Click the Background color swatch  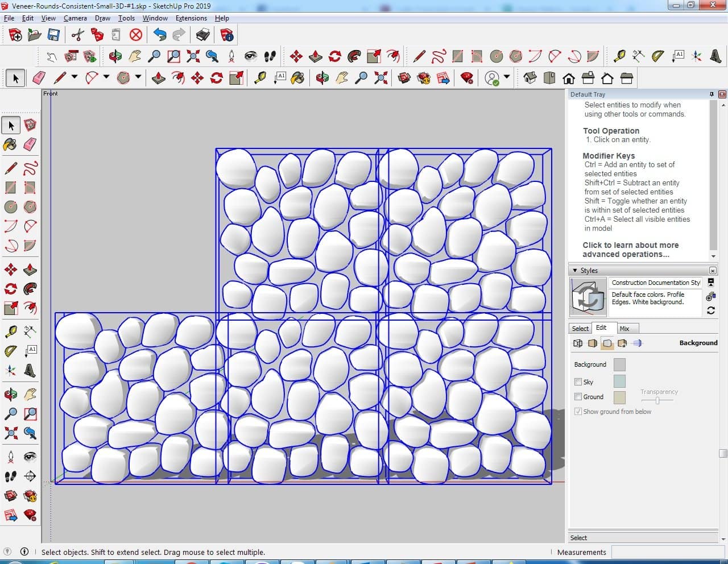[x=619, y=364]
